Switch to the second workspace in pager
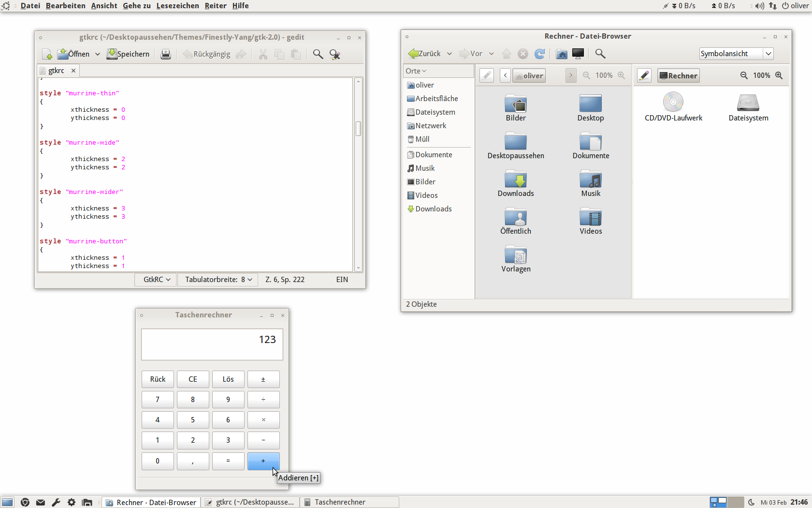This screenshot has width=812, height=508. click(735, 502)
